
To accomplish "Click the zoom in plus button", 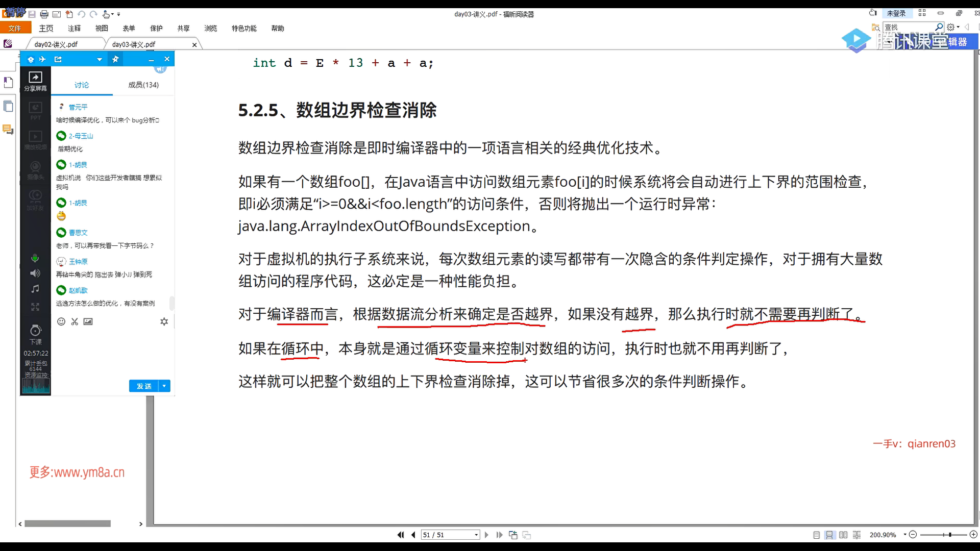I will 973,535.
